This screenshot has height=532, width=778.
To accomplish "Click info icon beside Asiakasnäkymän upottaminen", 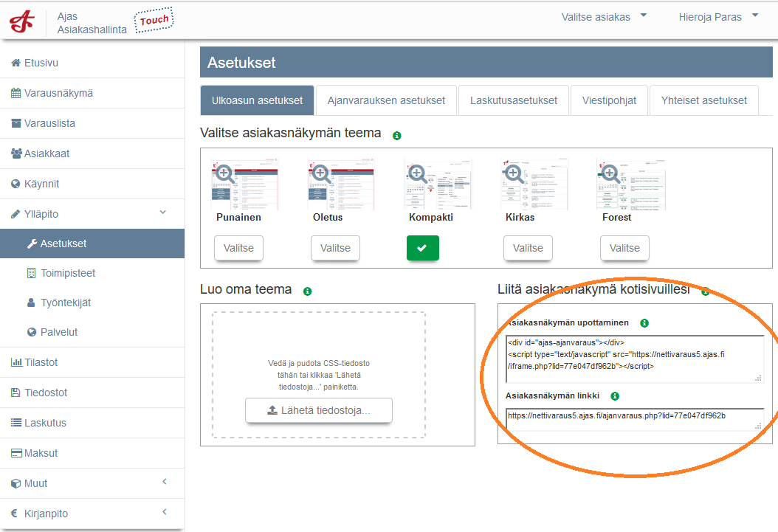I will [x=644, y=323].
